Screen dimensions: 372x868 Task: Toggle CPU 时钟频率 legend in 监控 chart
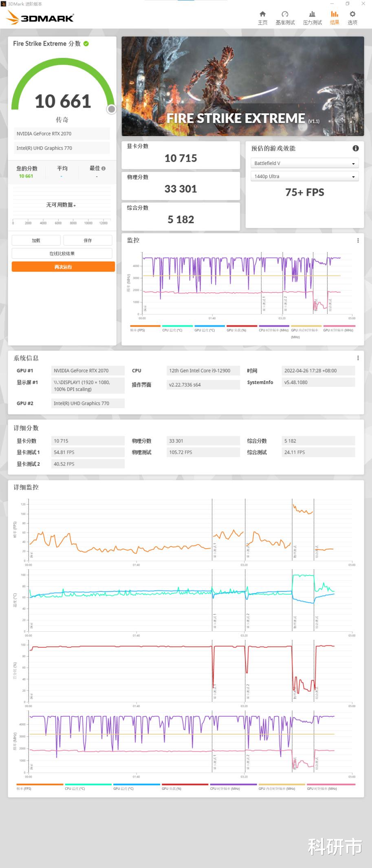click(274, 328)
